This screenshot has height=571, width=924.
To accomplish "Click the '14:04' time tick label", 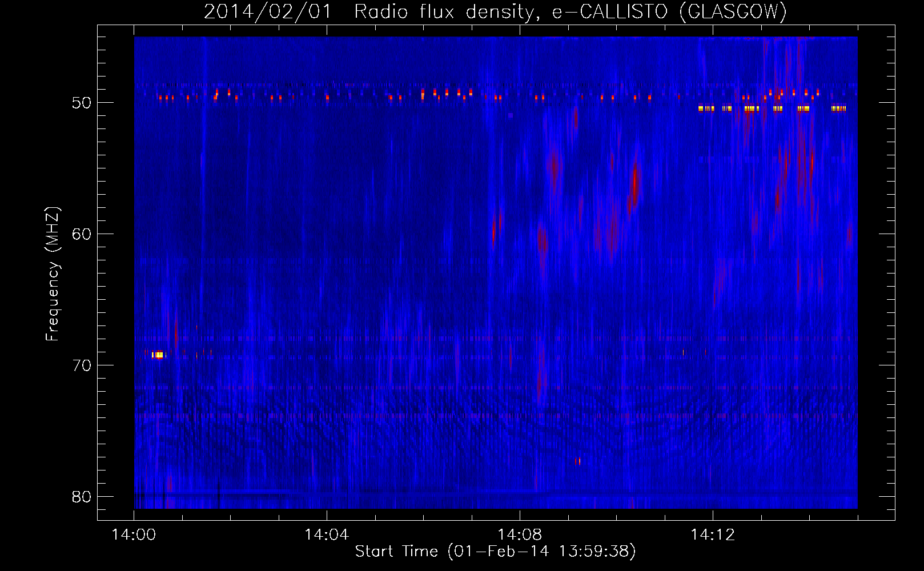I will 327,535.
